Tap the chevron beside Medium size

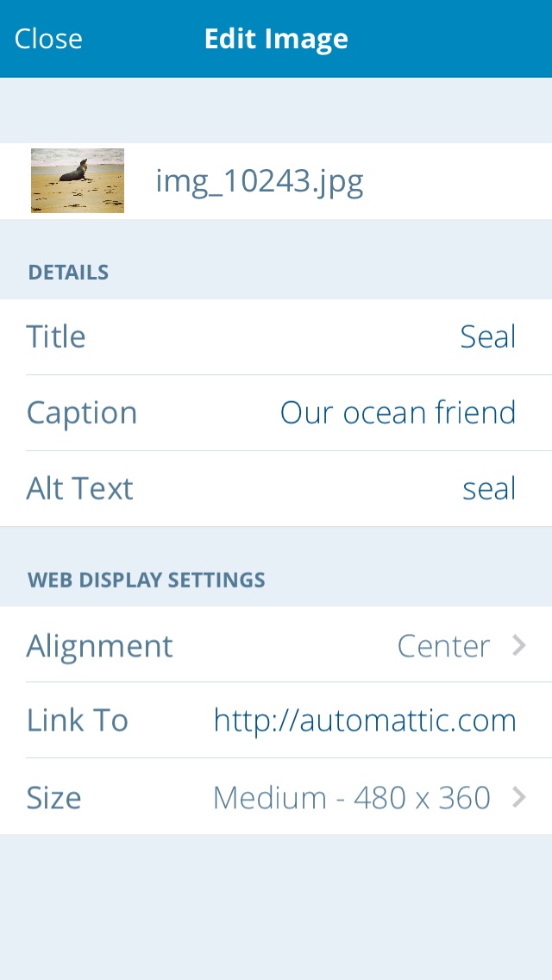[x=519, y=797]
